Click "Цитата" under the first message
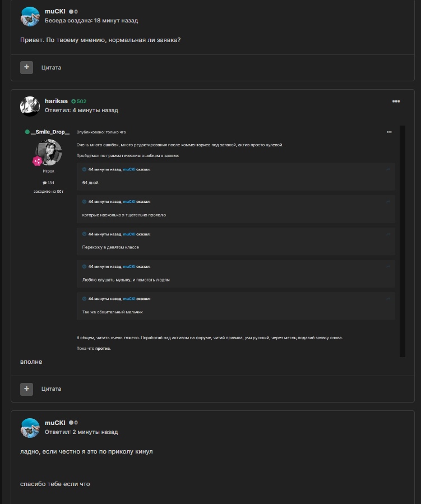The image size is (421, 504). pyautogui.click(x=51, y=68)
